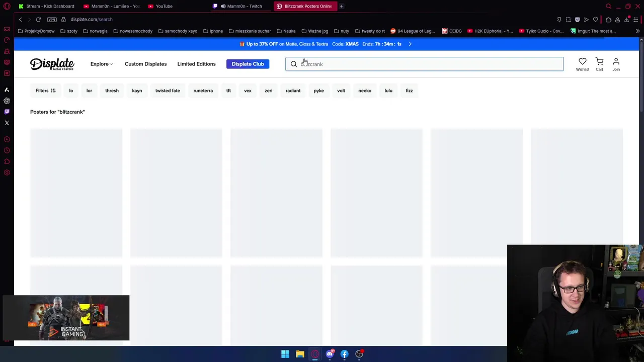Bookmark the page with heart icon in address bar
Screen dimensions: 644x362
[595, 20]
